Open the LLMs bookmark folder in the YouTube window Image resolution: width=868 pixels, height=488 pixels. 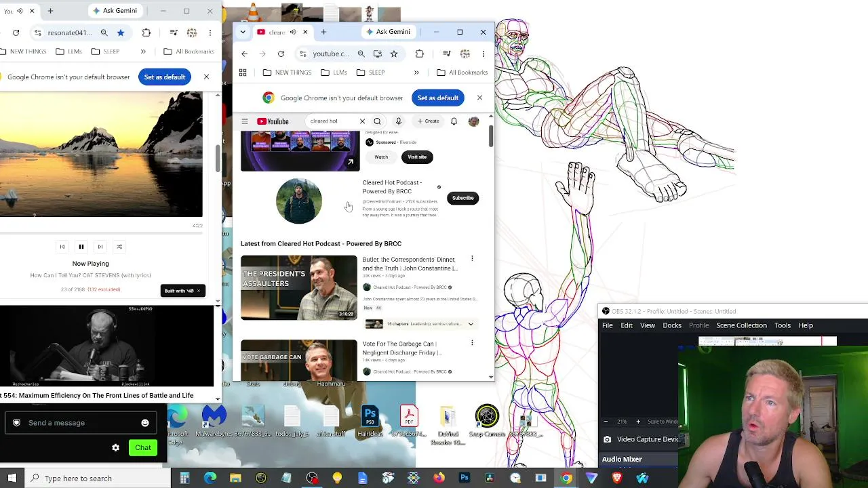tap(334, 73)
